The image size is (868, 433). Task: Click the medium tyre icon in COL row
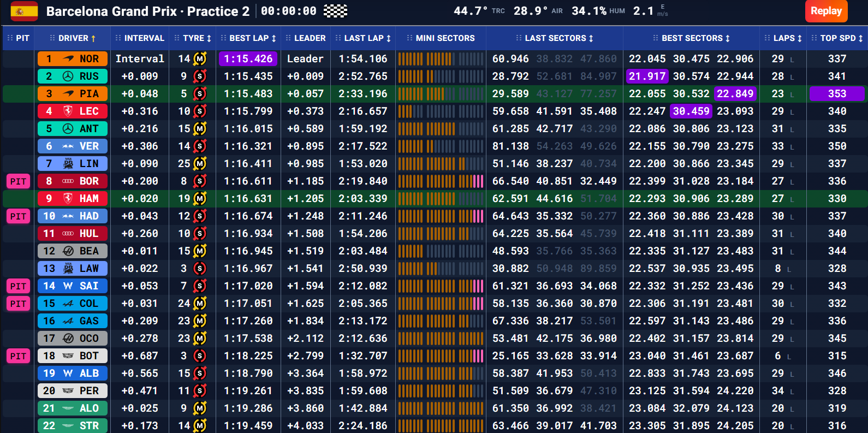200,303
